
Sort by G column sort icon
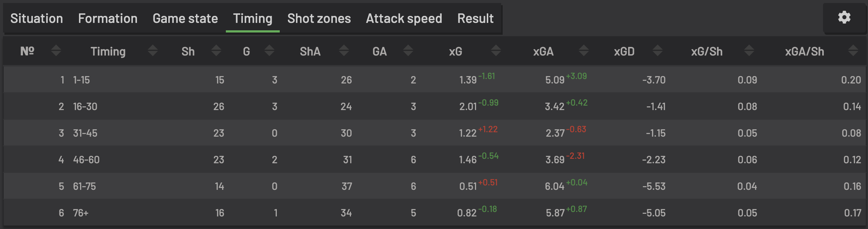pos(269,51)
